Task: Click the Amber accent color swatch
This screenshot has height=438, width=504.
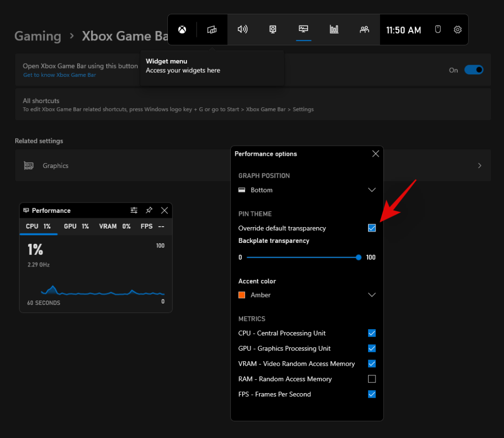Action: click(242, 295)
